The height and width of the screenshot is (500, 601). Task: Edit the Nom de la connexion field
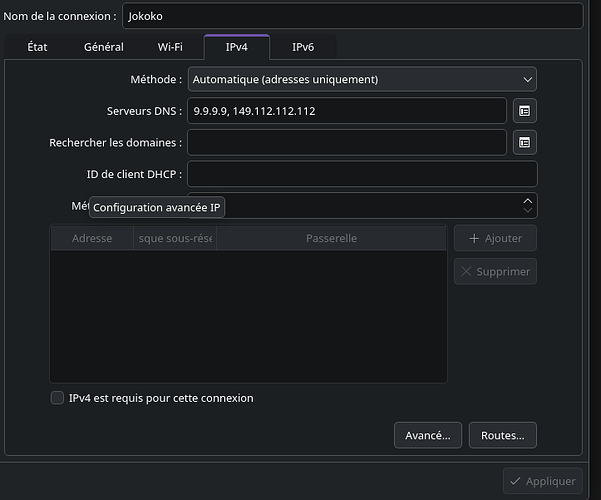[353, 16]
